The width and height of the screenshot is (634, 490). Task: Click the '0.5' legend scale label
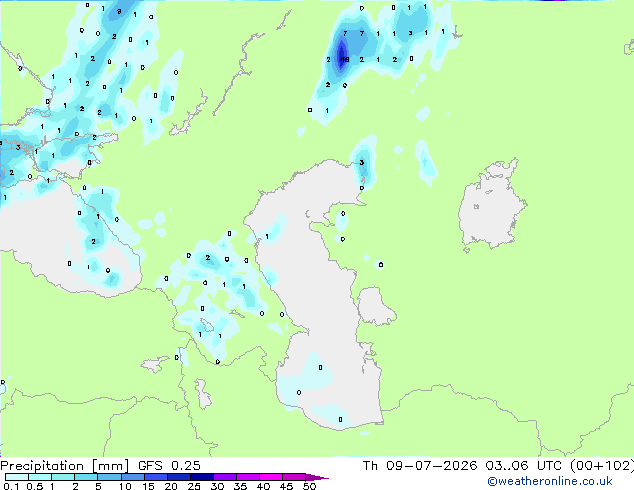point(34,486)
